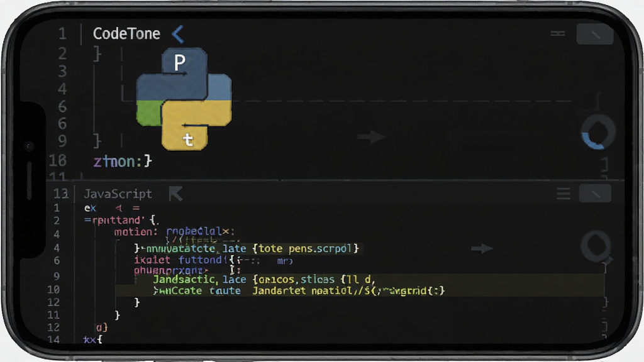The height and width of the screenshot is (362, 644).
Task: Tap the highlighted line starting with 'Jandsactic,'
Action: coord(264,280)
